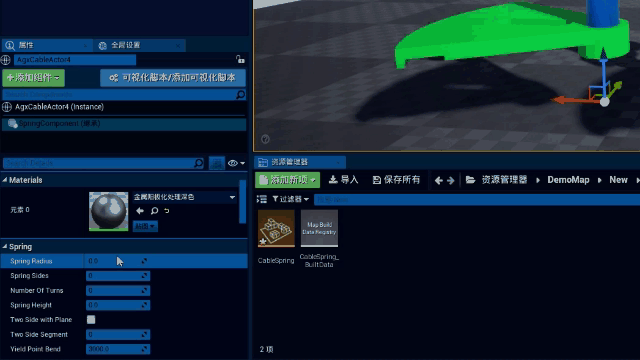Screen dimensions: 640x360
Task: Click the search magnifier in components search
Action: pyautogui.click(x=240, y=95)
